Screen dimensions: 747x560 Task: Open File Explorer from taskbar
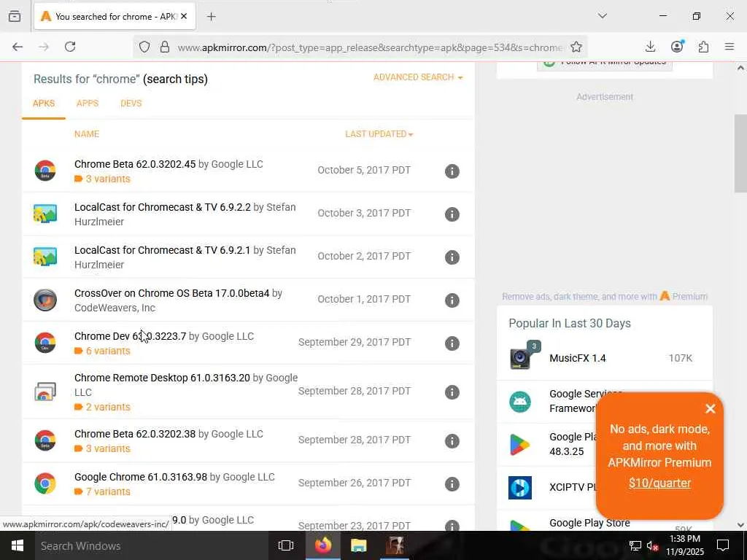359,545
